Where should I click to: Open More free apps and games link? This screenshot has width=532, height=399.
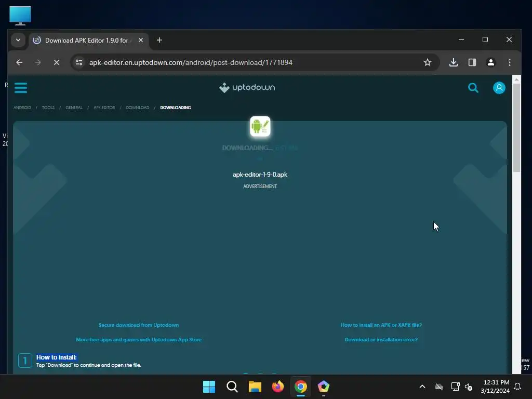[138, 340]
